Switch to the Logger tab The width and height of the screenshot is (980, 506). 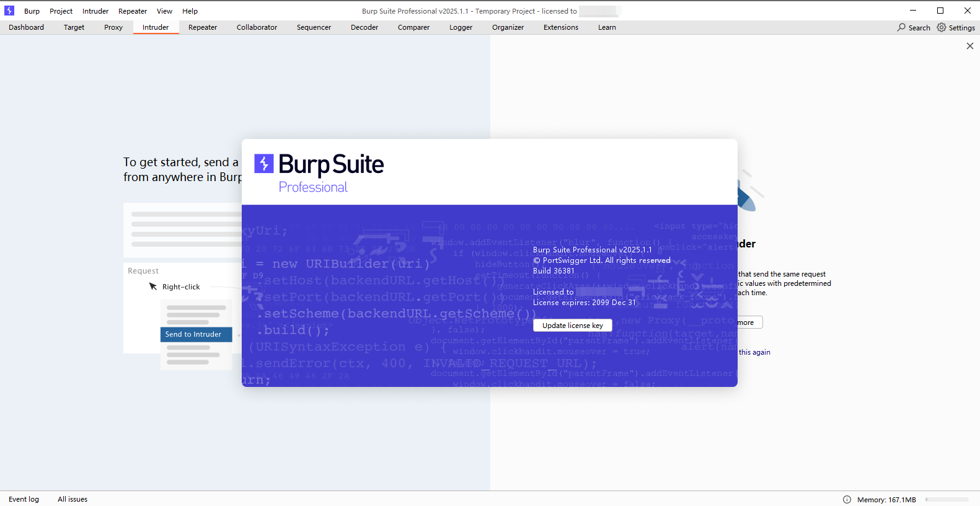click(461, 27)
